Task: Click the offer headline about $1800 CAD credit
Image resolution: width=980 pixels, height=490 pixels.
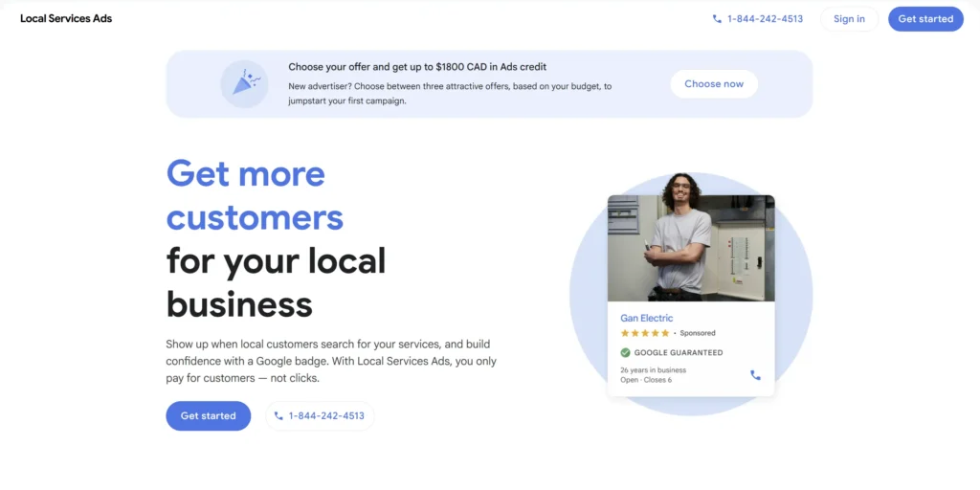Action: [417, 66]
